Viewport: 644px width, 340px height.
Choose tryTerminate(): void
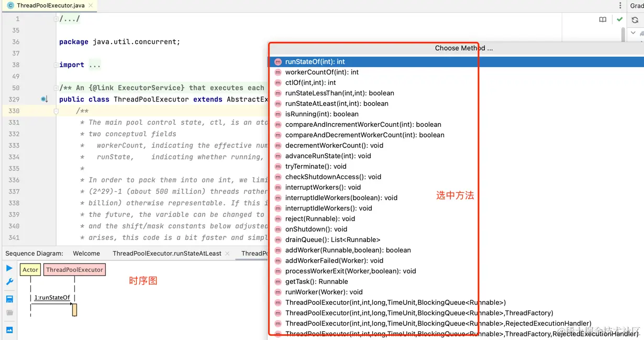click(457, 167)
